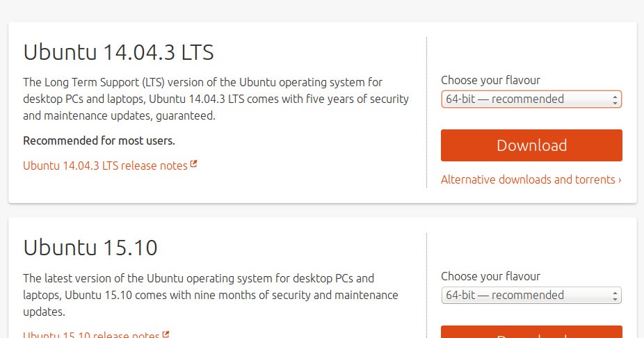This screenshot has height=338, width=644.
Task: Click the Ubuntu 15.10 description paragraph
Action: pyautogui.click(x=210, y=295)
